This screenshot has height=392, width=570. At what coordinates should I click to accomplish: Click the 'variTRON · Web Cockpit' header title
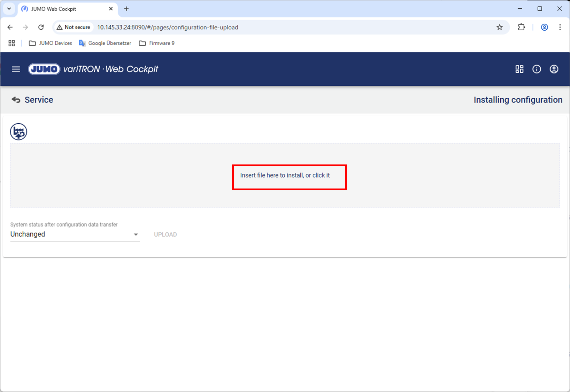(111, 69)
